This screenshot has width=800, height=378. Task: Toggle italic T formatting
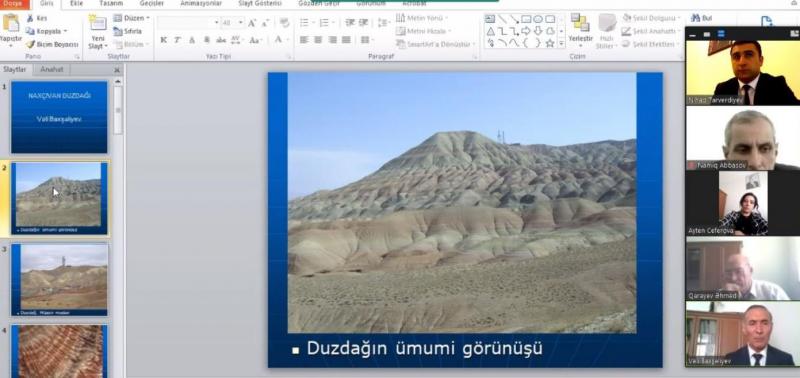[x=178, y=40]
